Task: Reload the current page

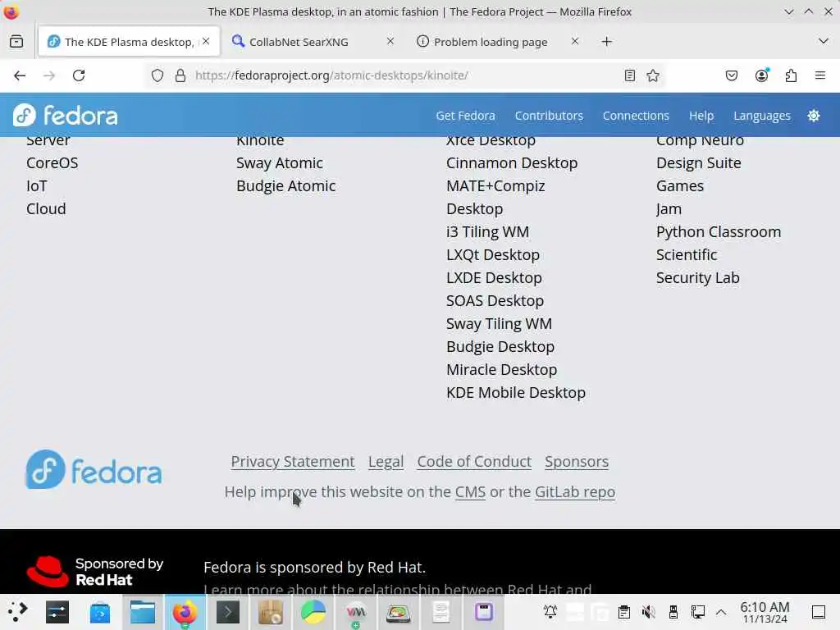Action: (x=79, y=75)
